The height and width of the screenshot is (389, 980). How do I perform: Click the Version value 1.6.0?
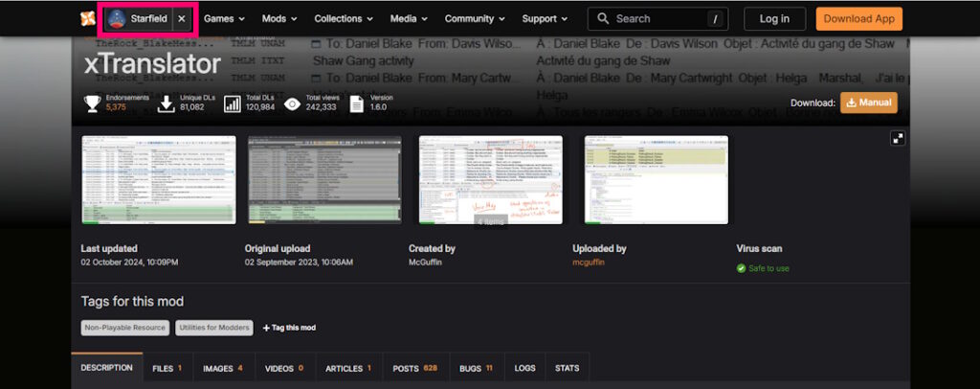click(379, 107)
